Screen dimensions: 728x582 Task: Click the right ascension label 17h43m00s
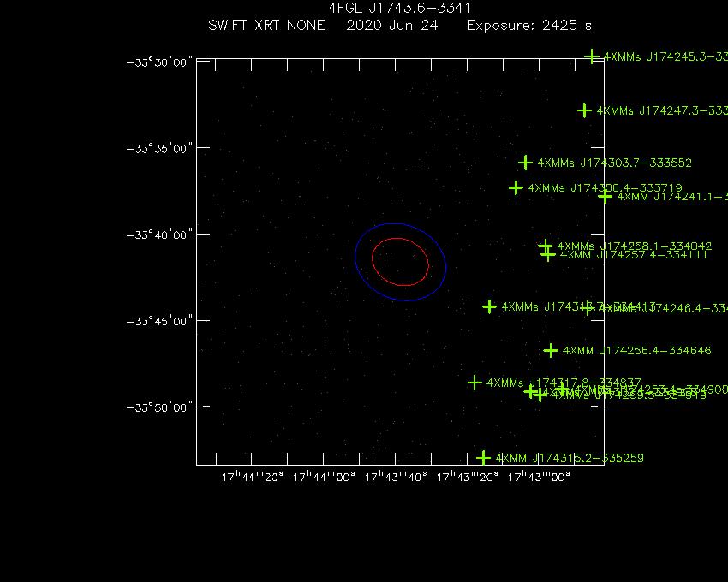point(539,477)
